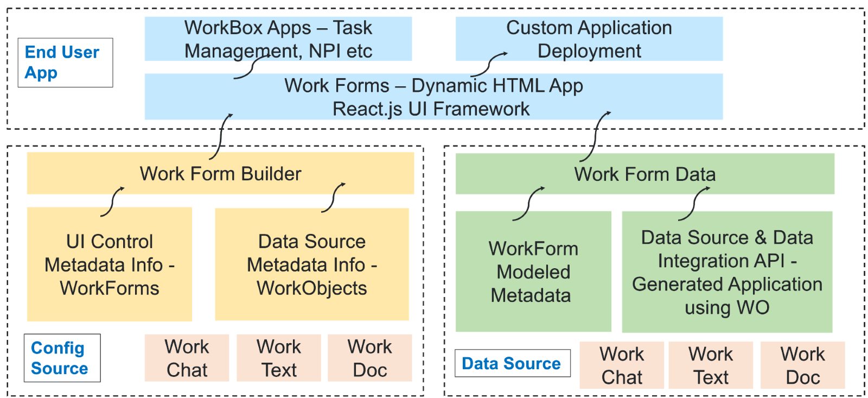The width and height of the screenshot is (868, 398).
Task: Click the Data Source Metadata Info - WorkObjects box
Action: pyautogui.click(x=312, y=264)
